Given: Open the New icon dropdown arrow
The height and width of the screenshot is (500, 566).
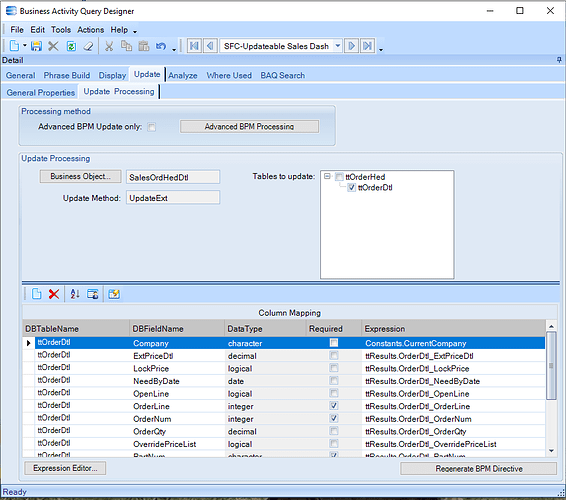Looking at the screenshot, I should [x=25, y=46].
